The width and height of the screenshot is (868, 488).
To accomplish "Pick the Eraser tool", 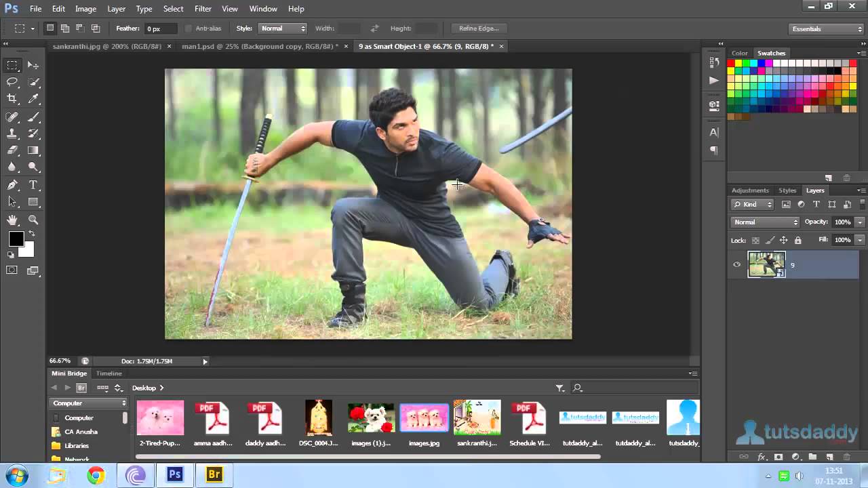I will 12,150.
